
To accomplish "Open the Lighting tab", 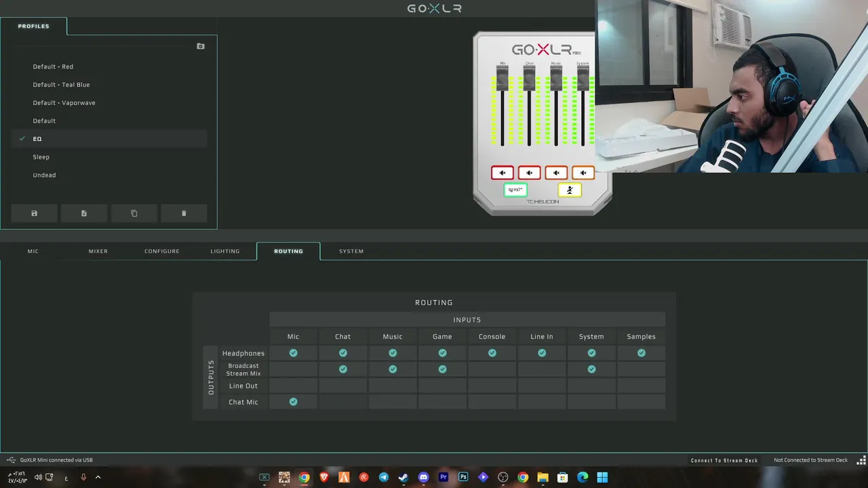I will point(225,251).
